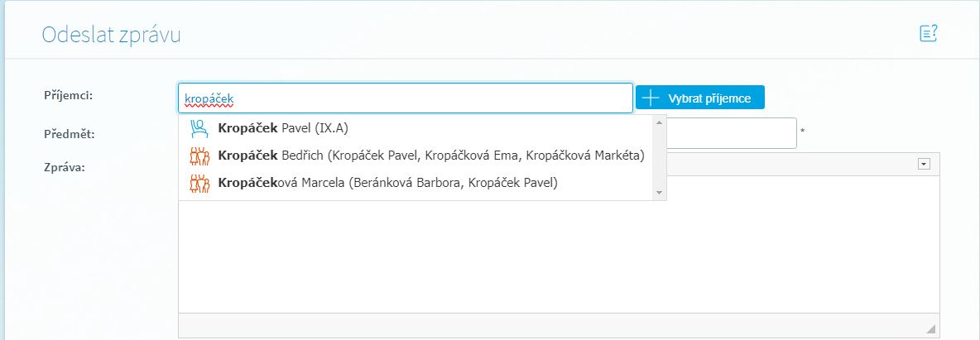Click the scroll-up arrow in the suggestion list
This screenshot has width=980, height=340.
point(659,123)
